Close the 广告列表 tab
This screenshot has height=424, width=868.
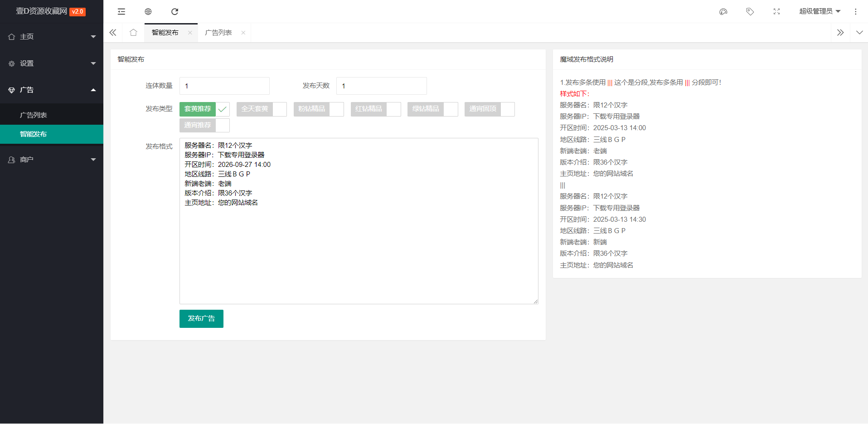243,33
